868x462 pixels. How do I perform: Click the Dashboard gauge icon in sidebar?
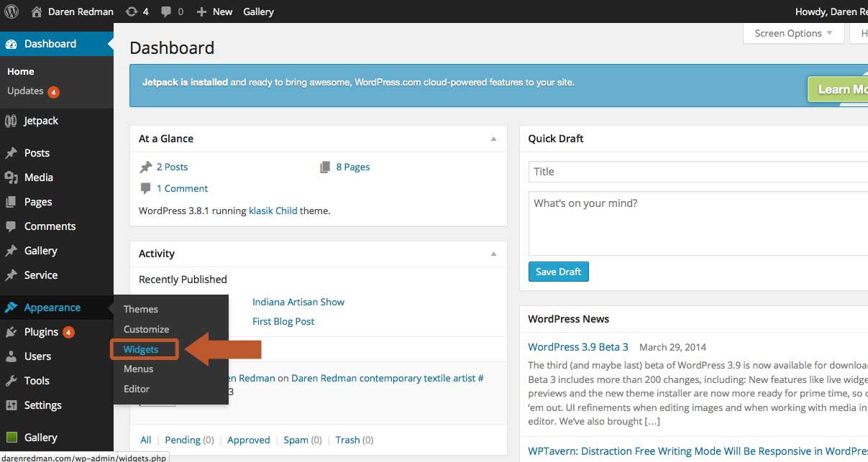(11, 44)
